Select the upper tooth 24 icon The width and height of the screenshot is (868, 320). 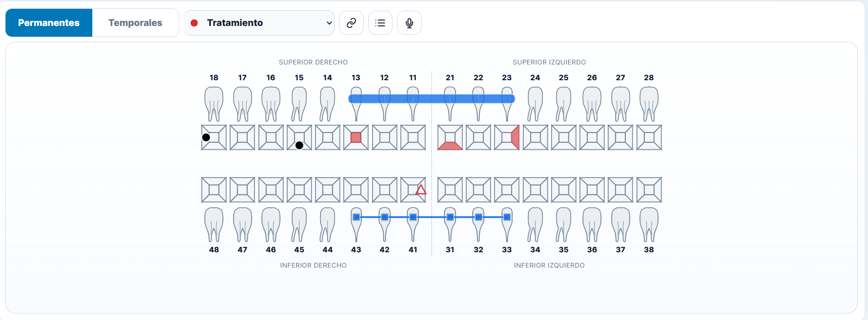[535, 104]
